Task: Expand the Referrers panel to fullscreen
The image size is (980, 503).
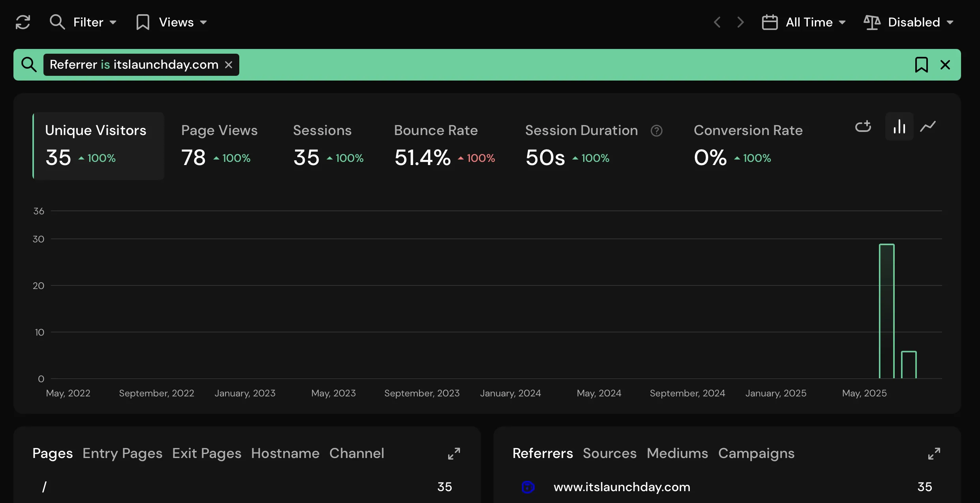Action: pos(934,454)
